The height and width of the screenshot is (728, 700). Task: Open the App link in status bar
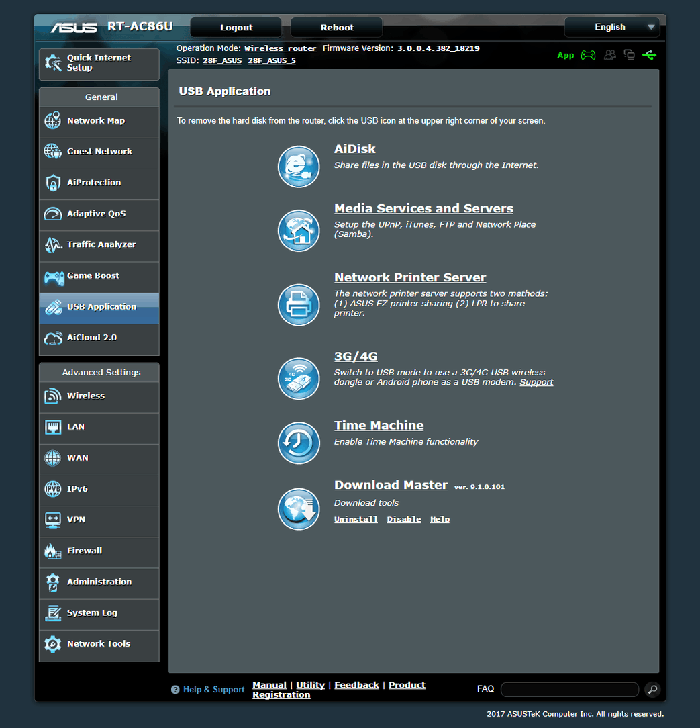click(565, 55)
